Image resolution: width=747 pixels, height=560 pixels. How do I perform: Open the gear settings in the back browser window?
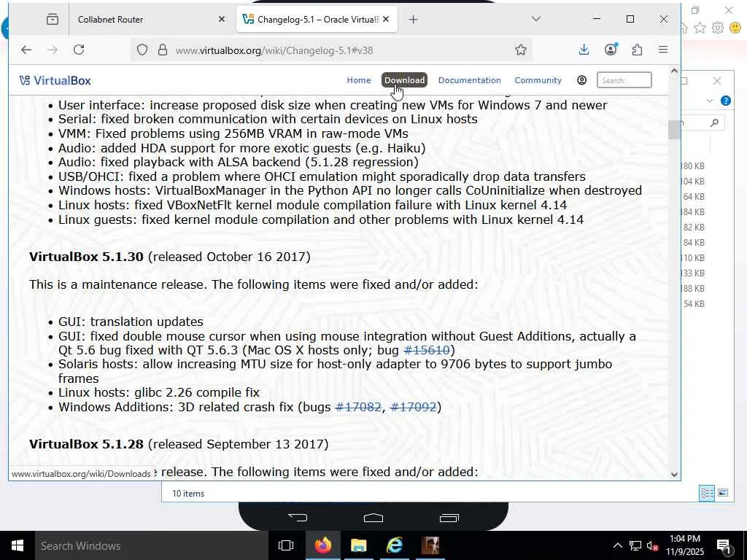tap(718, 28)
